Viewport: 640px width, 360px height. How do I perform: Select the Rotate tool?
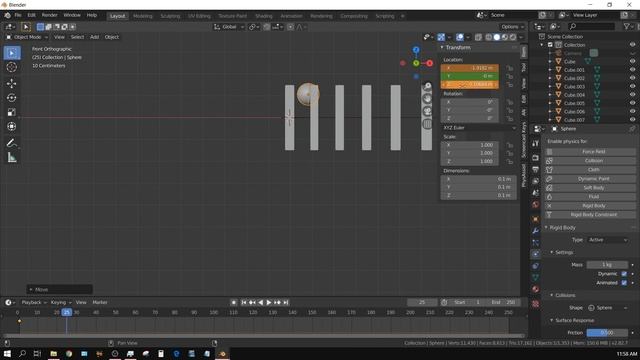pos(12,98)
